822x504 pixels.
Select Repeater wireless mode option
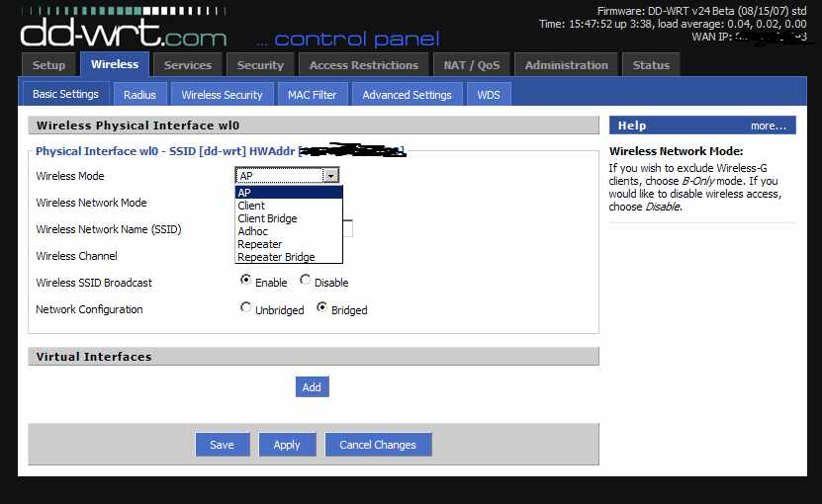click(289, 244)
